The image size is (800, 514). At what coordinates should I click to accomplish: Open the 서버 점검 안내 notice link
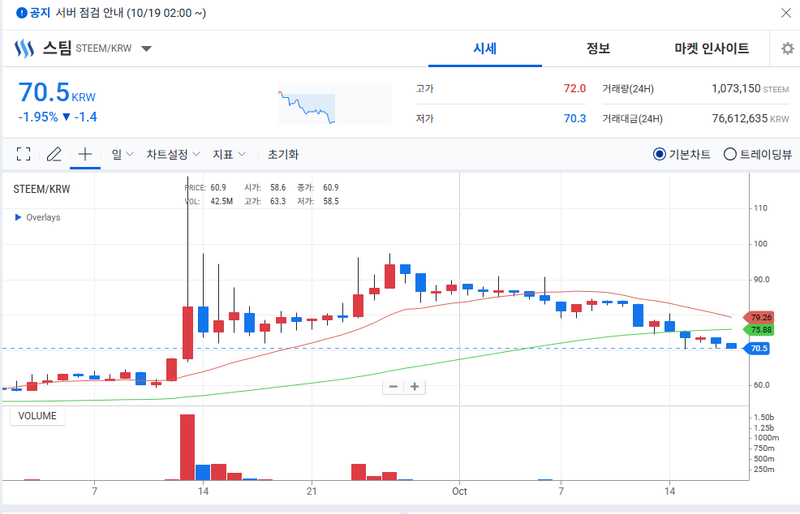pyautogui.click(x=131, y=13)
